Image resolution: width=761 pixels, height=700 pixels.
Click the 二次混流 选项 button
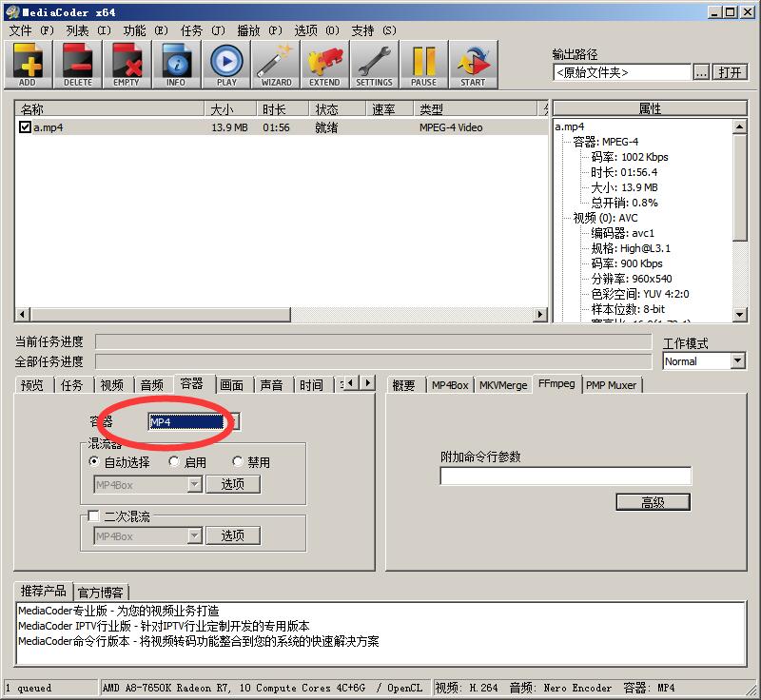(233, 535)
